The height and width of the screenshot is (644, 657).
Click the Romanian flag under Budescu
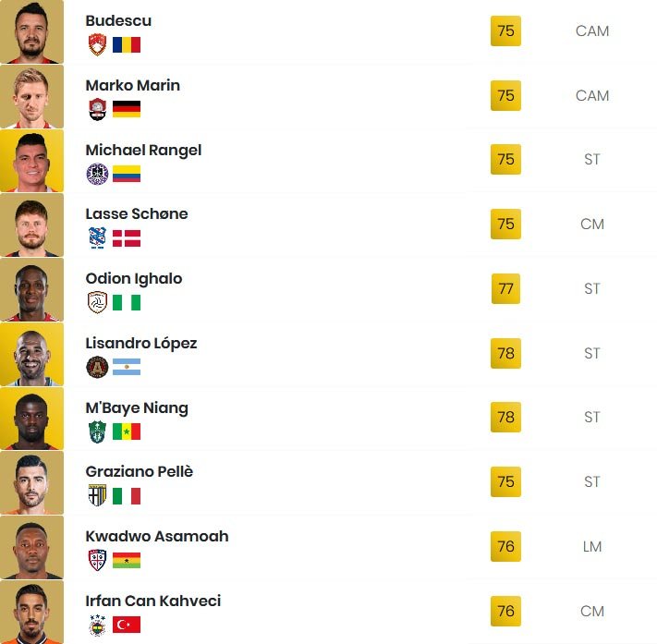127,45
